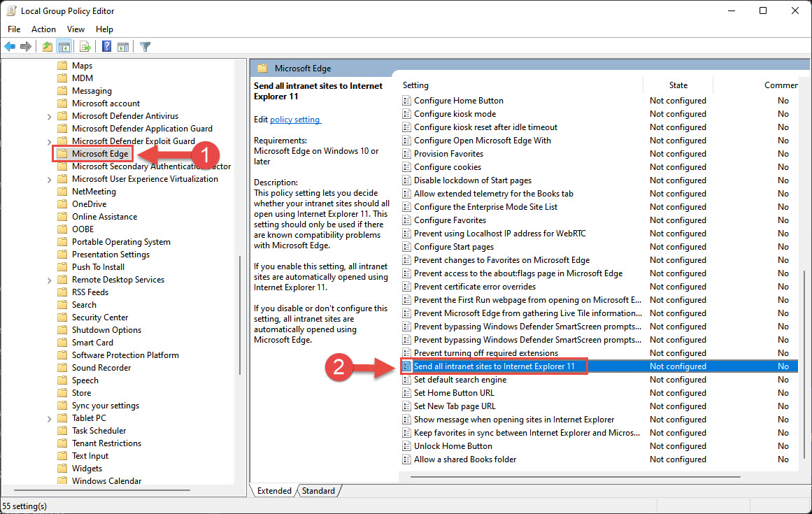Click the settings list horizontal scrollbar
Image resolution: width=812 pixels, height=514 pixels.
[575, 477]
